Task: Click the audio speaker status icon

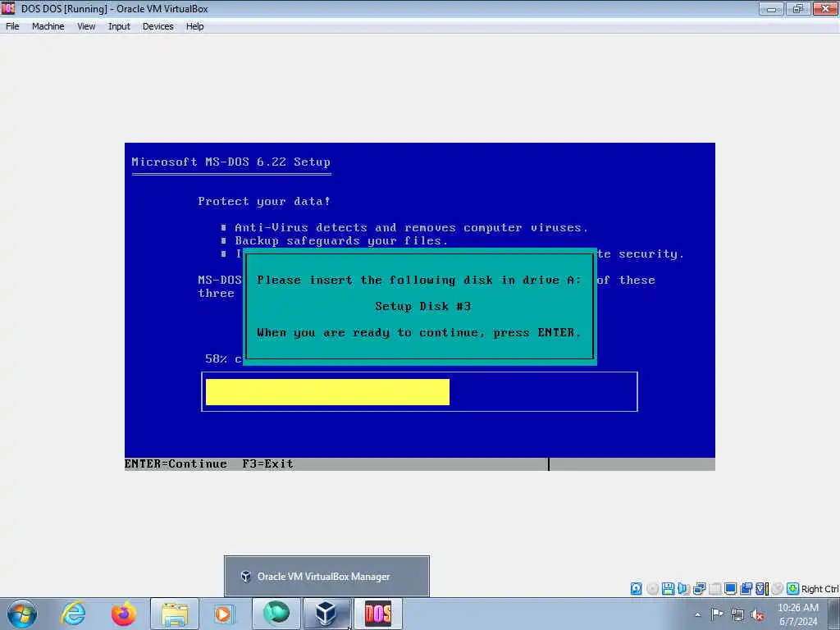Action: tap(683, 589)
